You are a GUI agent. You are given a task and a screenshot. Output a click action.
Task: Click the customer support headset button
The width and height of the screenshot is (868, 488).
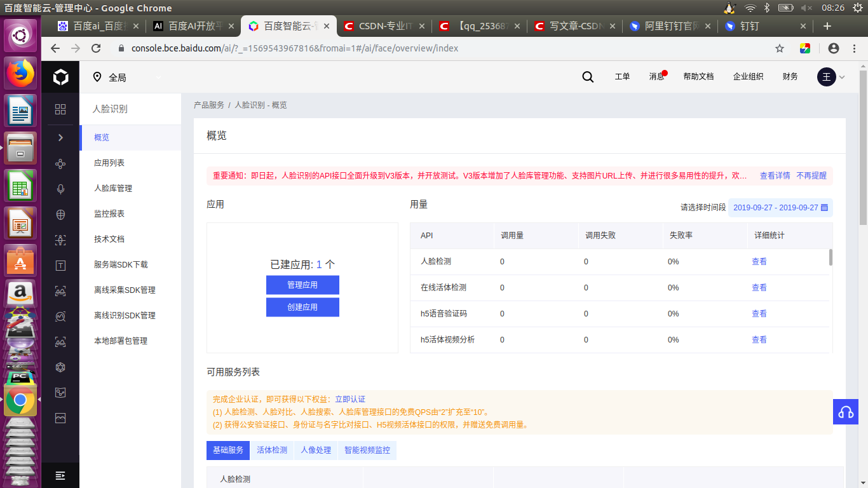point(846,412)
